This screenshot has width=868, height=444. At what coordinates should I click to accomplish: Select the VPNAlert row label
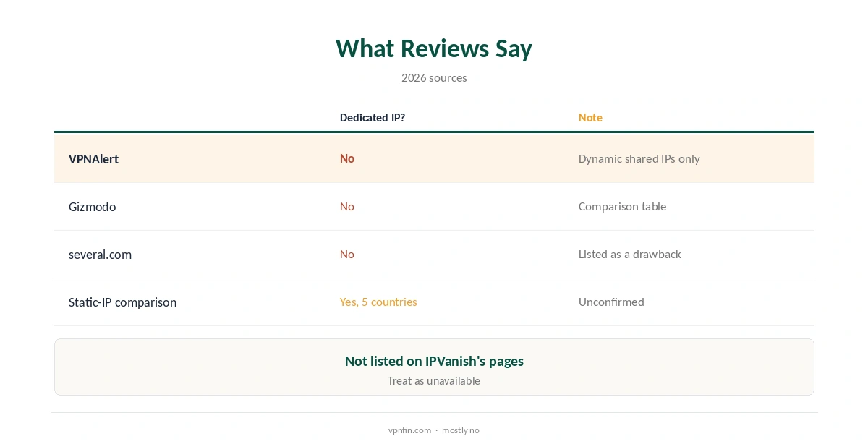[x=93, y=159]
